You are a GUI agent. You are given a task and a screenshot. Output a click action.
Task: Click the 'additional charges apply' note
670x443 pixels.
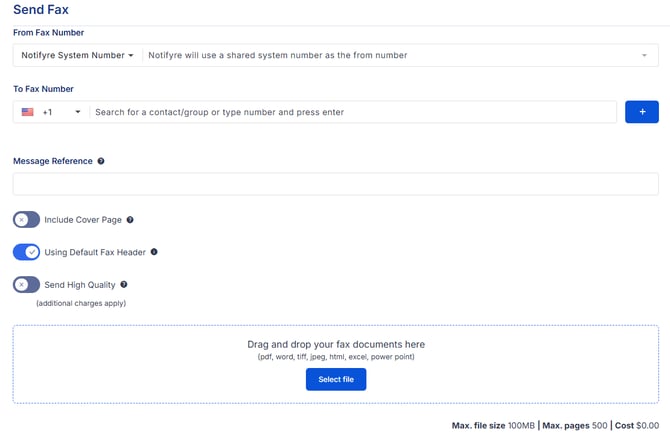pos(81,303)
